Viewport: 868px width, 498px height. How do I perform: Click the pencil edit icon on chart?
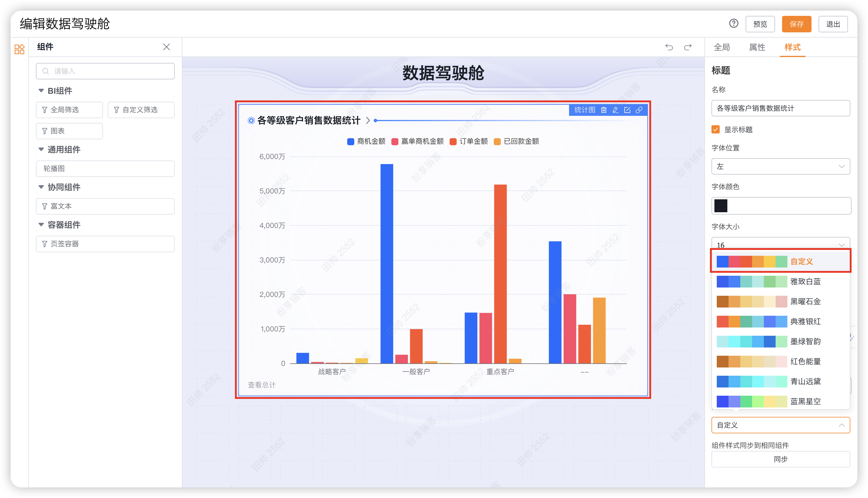[x=616, y=110]
